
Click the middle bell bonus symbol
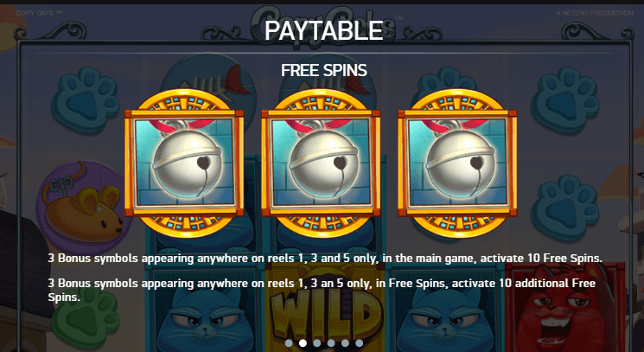pyautogui.click(x=321, y=163)
